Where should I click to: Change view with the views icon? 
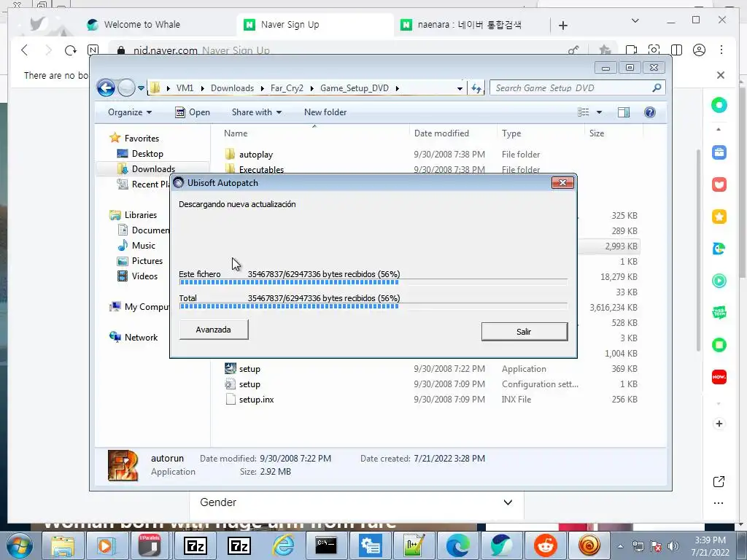(x=583, y=112)
